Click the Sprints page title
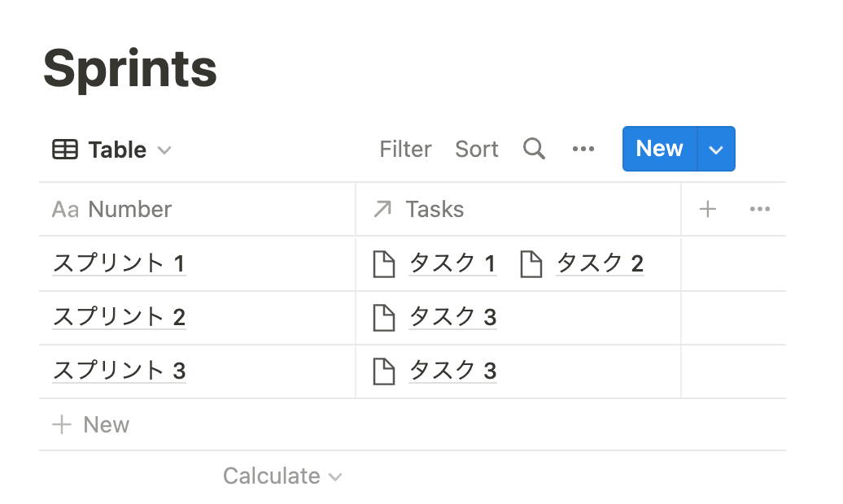Image resolution: width=843 pixels, height=504 pixels. coord(130,67)
